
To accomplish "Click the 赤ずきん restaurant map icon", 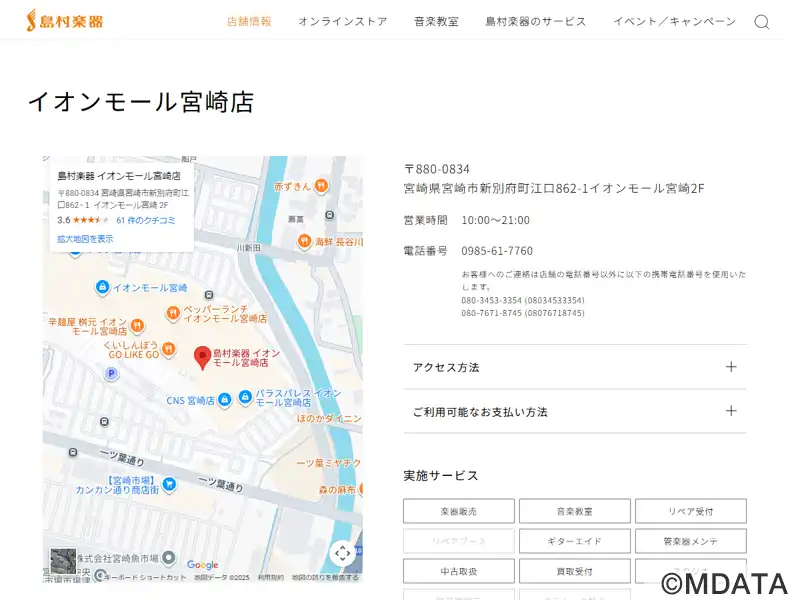I will pyautogui.click(x=320, y=185).
